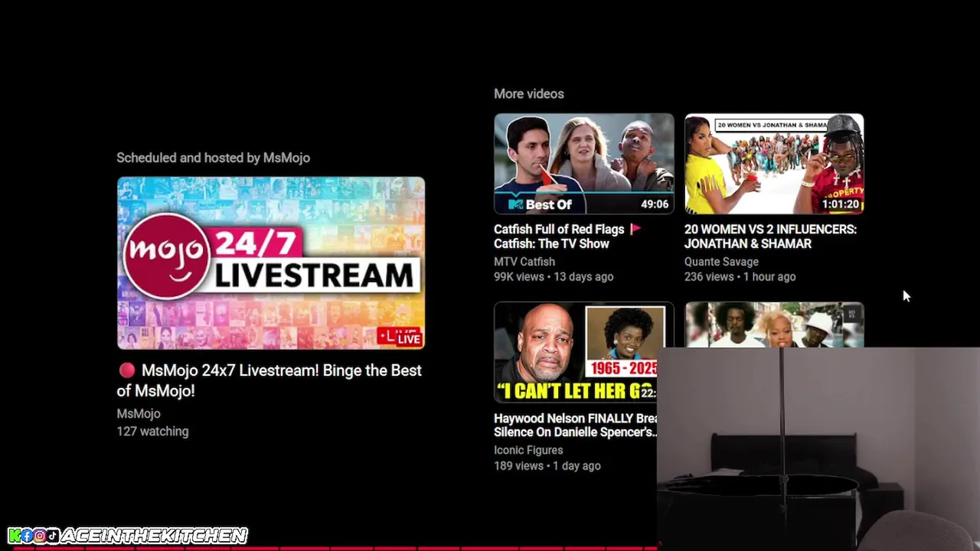The height and width of the screenshot is (551, 980).
Task: Open the 20 Women vs 2 Influencers thumbnail
Action: coord(774,164)
